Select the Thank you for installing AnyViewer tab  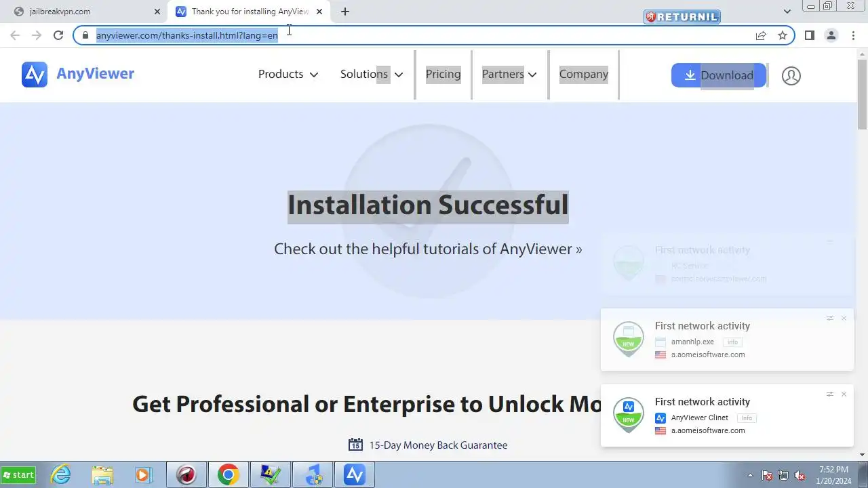(x=250, y=12)
